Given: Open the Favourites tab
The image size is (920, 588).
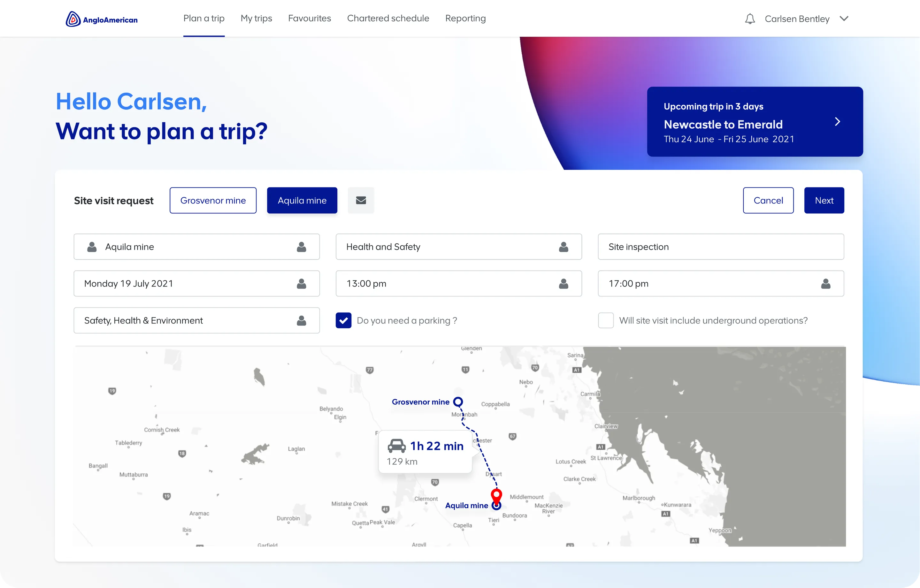Looking at the screenshot, I should point(310,18).
